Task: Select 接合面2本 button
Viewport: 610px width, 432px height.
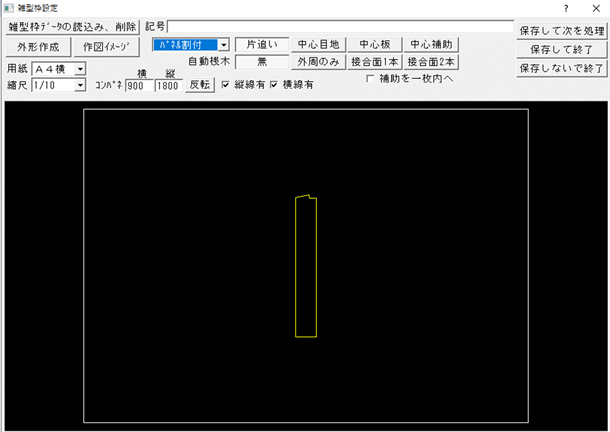Action: tap(432, 61)
